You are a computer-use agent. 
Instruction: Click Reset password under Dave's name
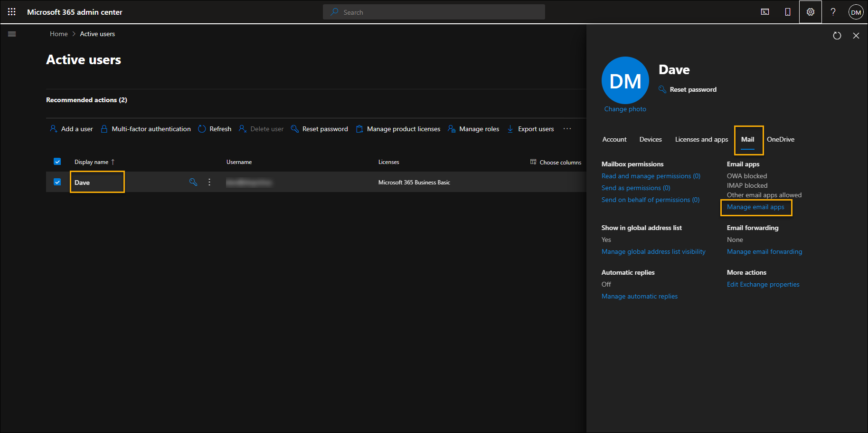pos(688,89)
